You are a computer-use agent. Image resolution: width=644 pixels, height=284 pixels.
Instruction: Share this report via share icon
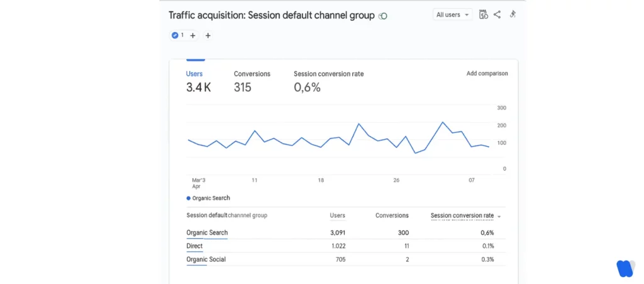click(497, 14)
